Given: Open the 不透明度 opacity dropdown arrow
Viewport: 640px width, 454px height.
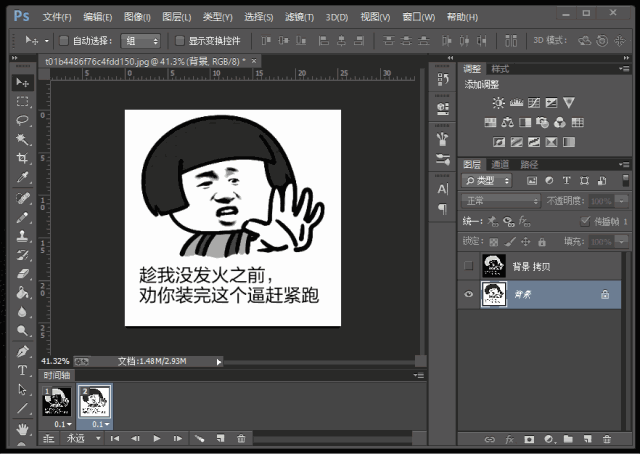Looking at the screenshot, I should click(622, 201).
